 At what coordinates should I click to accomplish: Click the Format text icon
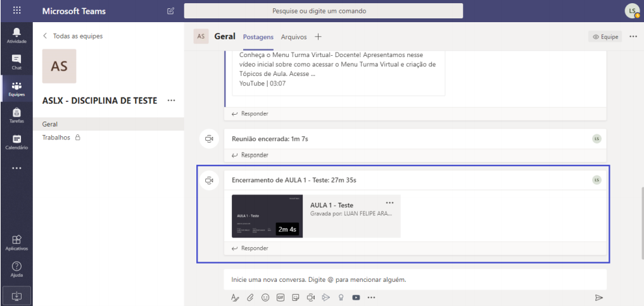coord(235,297)
